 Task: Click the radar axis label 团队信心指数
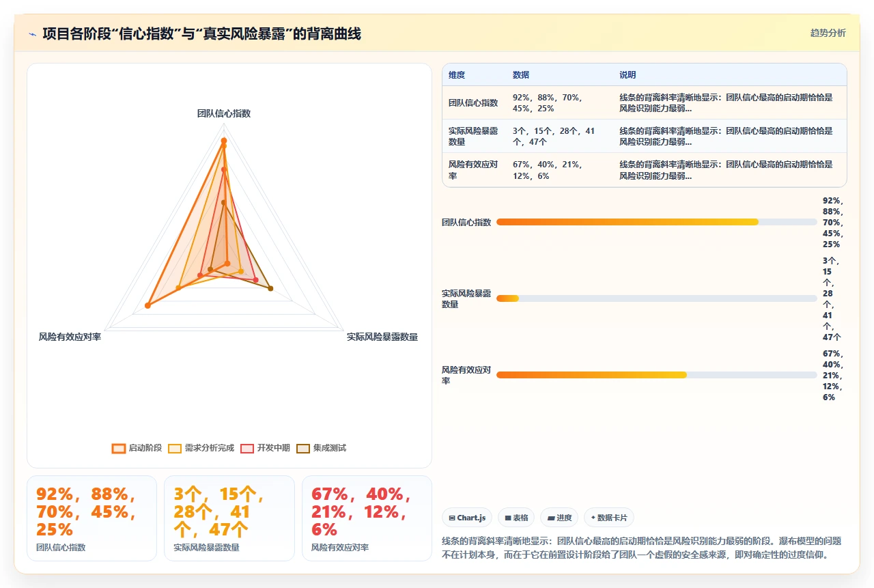point(224,113)
